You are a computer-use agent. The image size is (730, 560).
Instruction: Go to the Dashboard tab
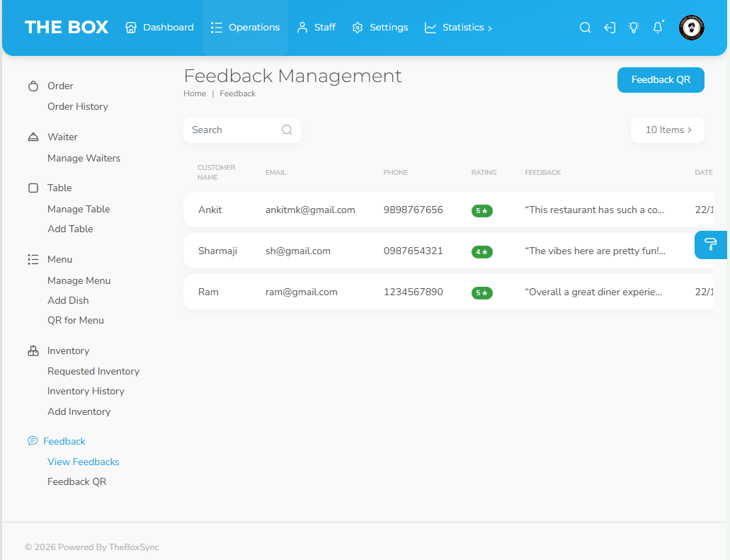coord(159,28)
